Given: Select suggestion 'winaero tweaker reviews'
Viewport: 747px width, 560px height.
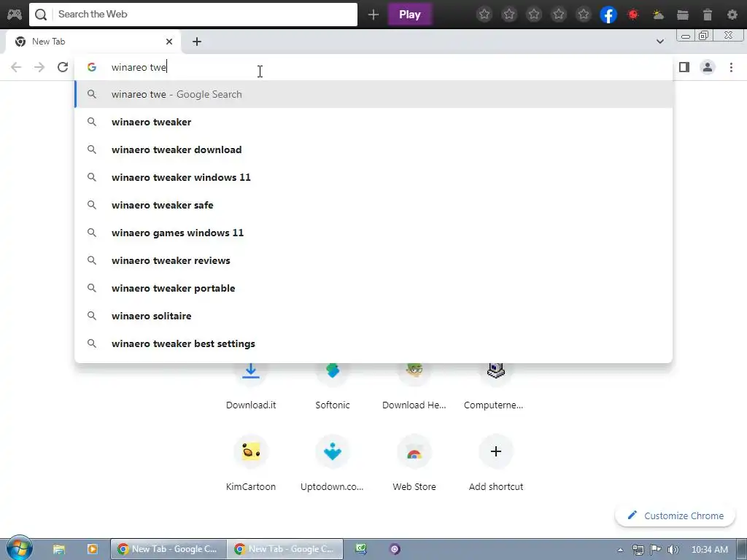Looking at the screenshot, I should 373,260.
